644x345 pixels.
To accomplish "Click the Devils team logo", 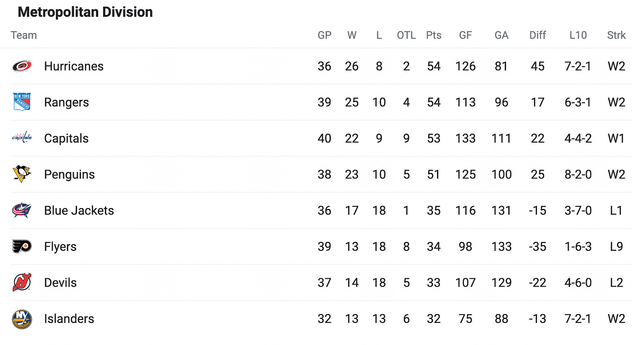I will (22, 283).
